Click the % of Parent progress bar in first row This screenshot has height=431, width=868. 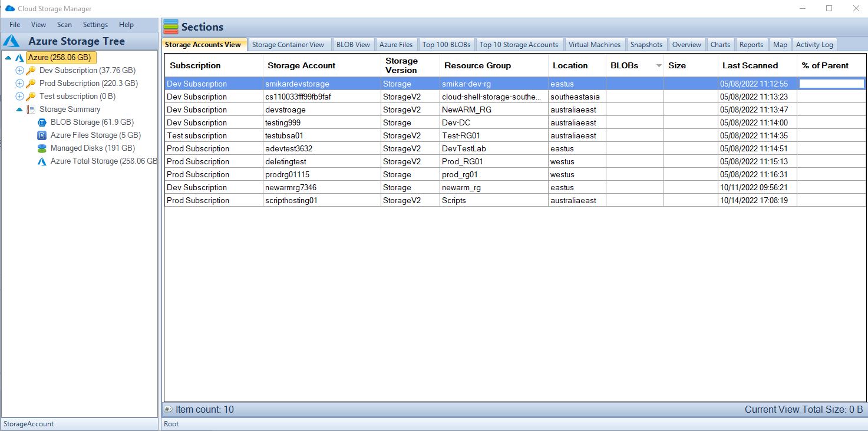[831, 84]
